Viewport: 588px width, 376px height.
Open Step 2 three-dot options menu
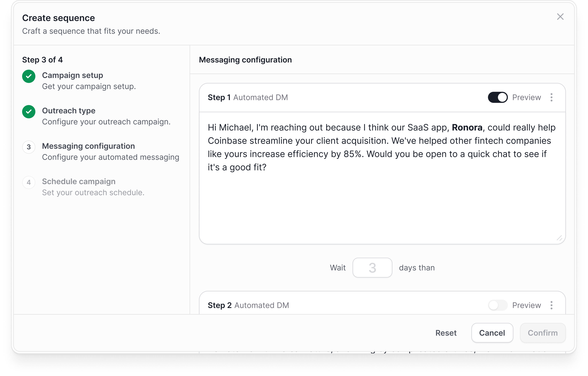(551, 305)
